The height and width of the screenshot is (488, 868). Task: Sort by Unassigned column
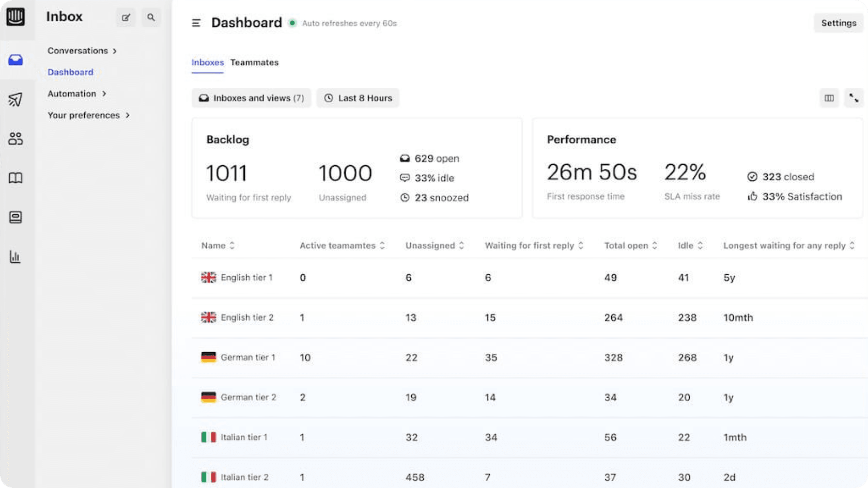coord(435,245)
